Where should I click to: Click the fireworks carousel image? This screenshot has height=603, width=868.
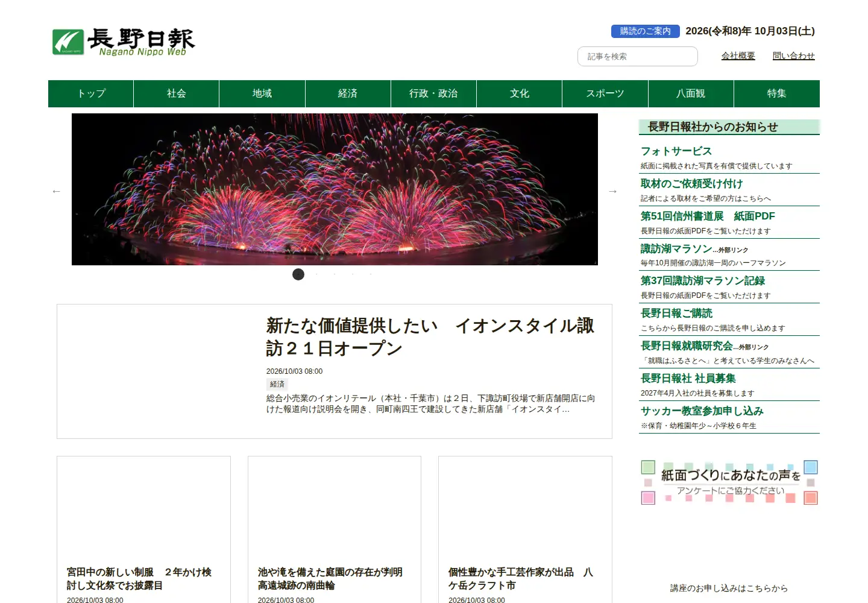(x=335, y=189)
